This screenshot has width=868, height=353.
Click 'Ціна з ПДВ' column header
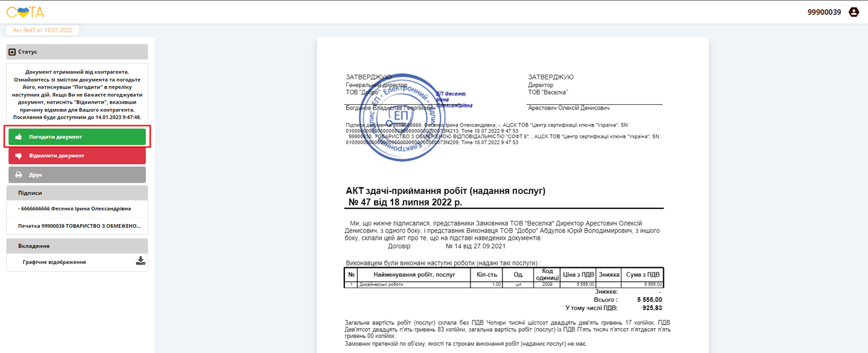[x=578, y=275]
